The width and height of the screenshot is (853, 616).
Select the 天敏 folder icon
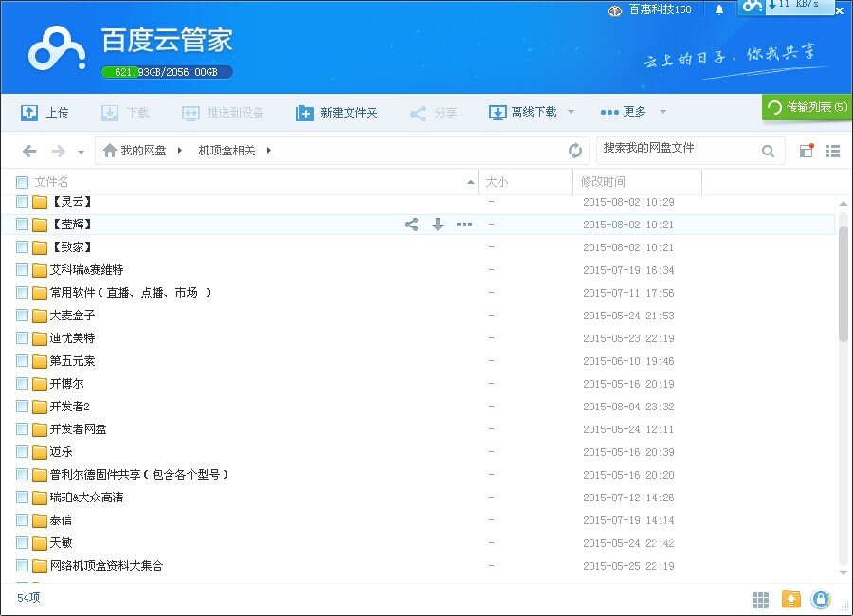(x=39, y=543)
